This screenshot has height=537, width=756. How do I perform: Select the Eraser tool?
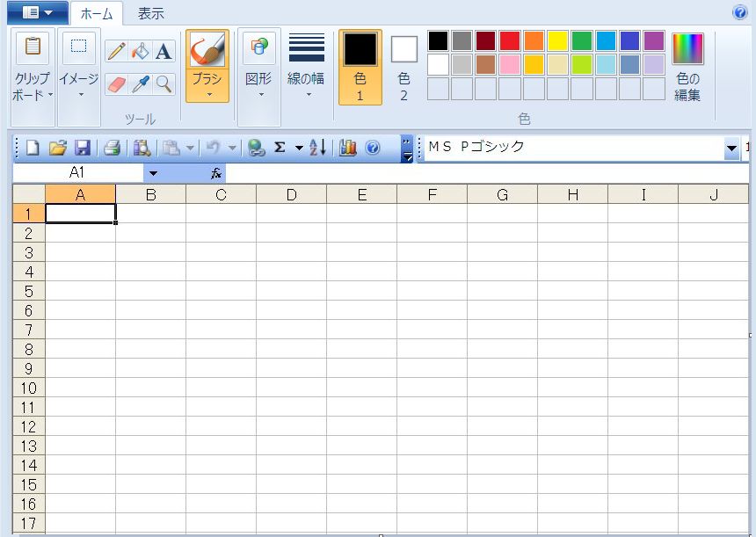[116, 84]
